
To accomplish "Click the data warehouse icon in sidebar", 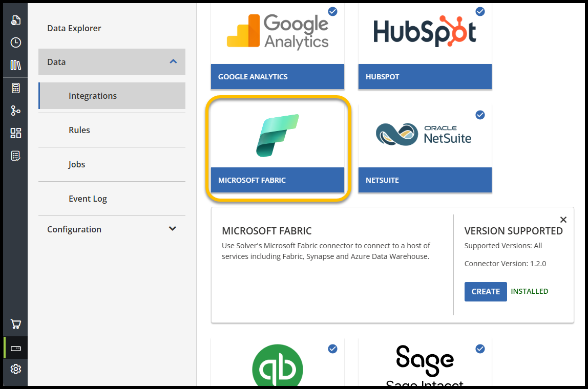I will 16,349.
